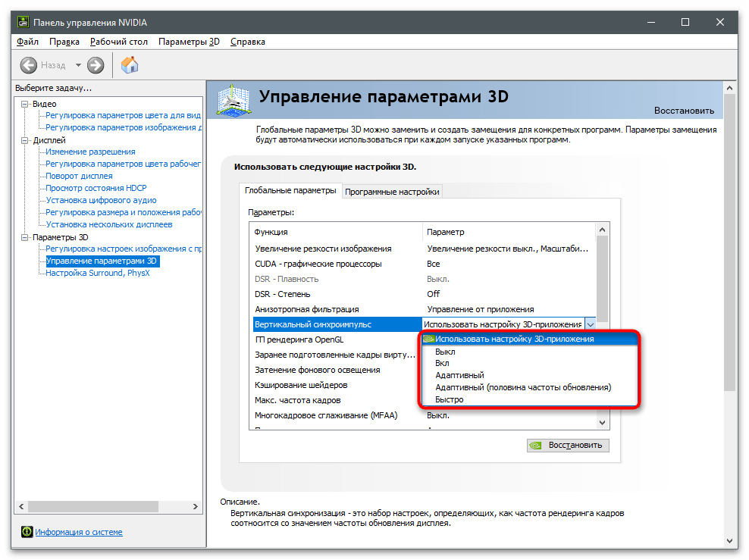The height and width of the screenshot is (560, 749).
Task: Open the Правка menu
Action: [64, 42]
